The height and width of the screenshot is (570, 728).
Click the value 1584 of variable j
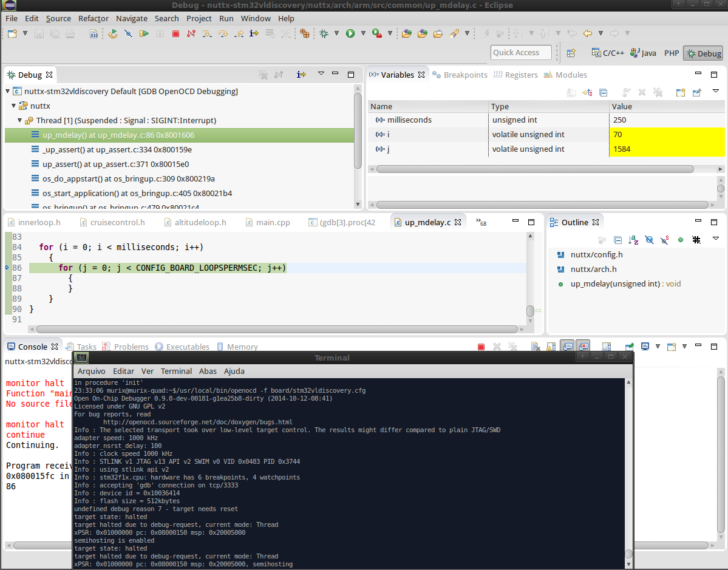click(x=622, y=149)
